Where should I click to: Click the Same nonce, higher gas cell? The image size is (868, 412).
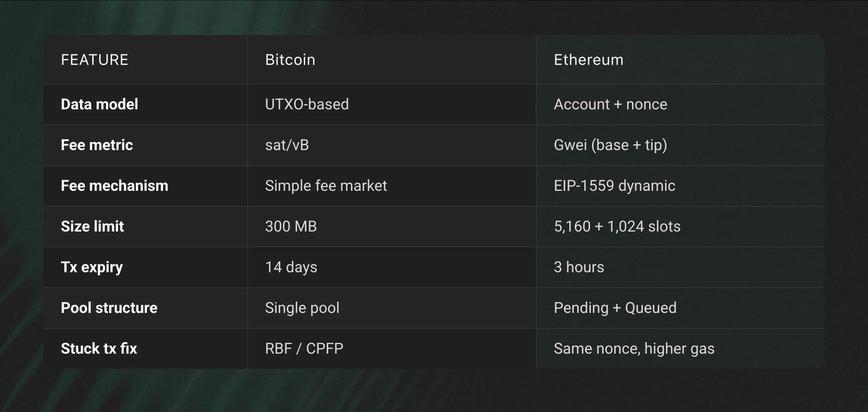(x=634, y=349)
